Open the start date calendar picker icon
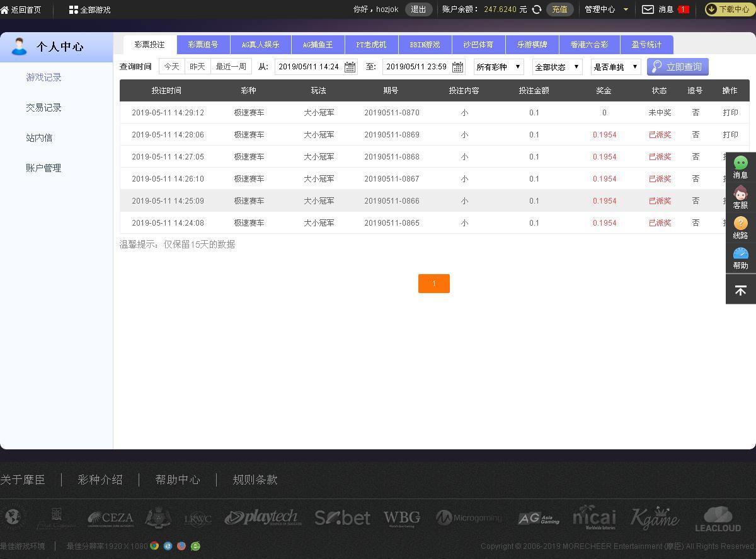The height and width of the screenshot is (559, 756). point(350,67)
